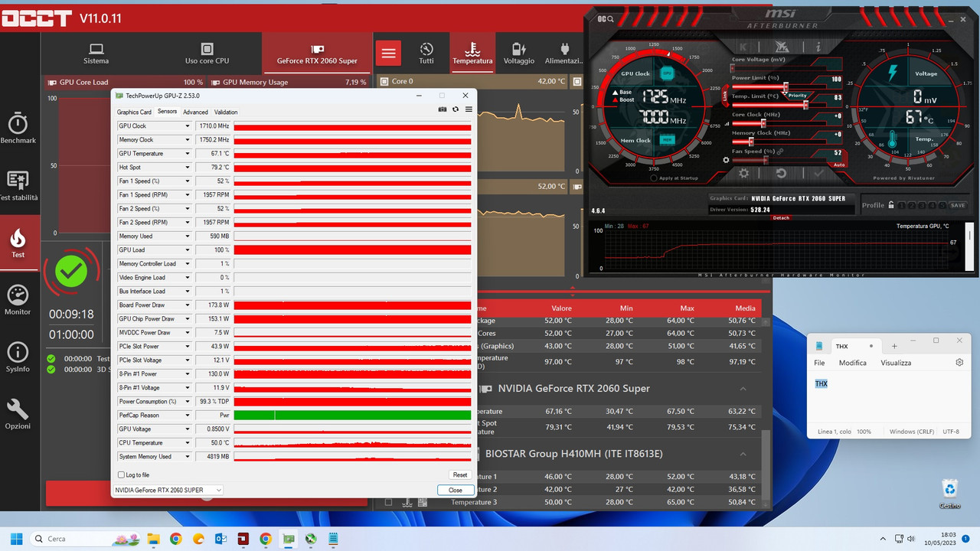
Task: Open Board Power Draw dropdown in GPU-Z
Action: click(x=188, y=305)
